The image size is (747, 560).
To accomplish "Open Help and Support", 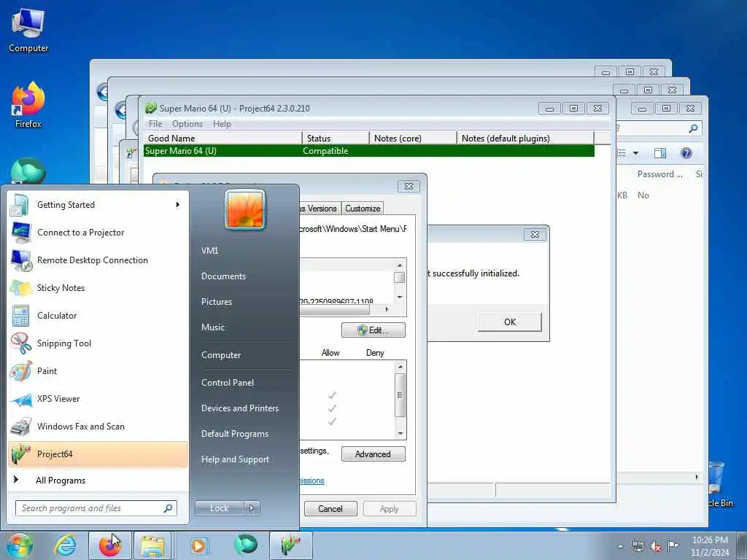I will [236, 459].
